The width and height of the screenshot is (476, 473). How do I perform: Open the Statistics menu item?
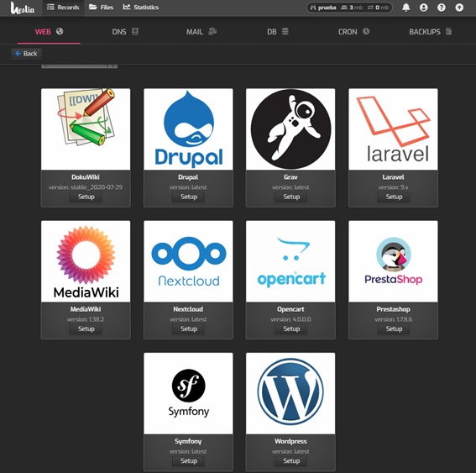[141, 8]
